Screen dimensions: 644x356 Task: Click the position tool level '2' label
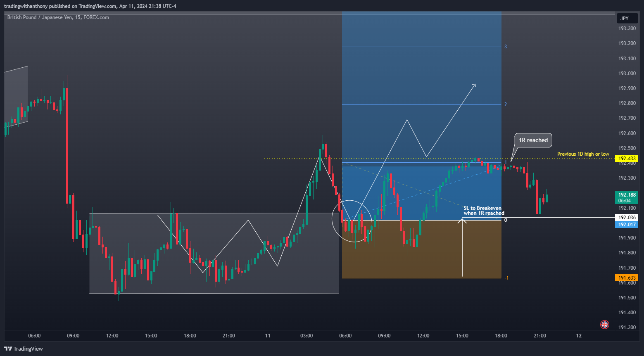coord(505,104)
